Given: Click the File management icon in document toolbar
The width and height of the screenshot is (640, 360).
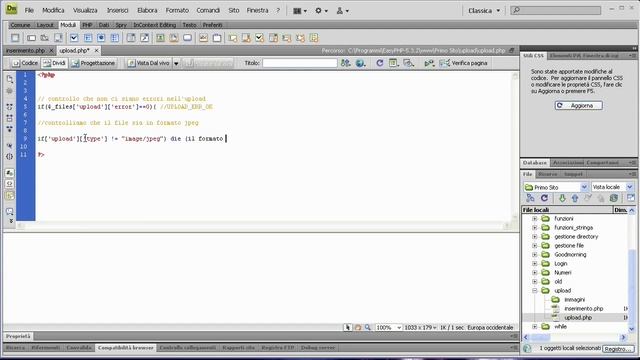Looking at the screenshot, I should 346,63.
